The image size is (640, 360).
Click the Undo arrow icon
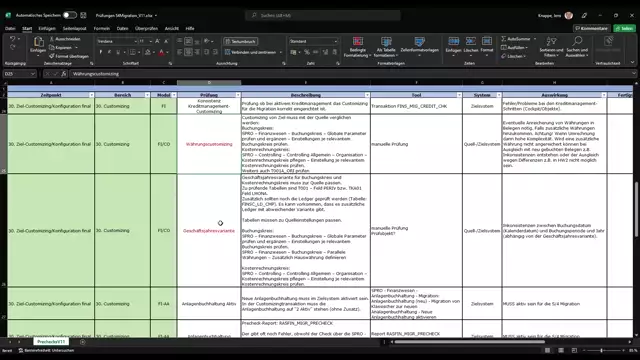13,39
